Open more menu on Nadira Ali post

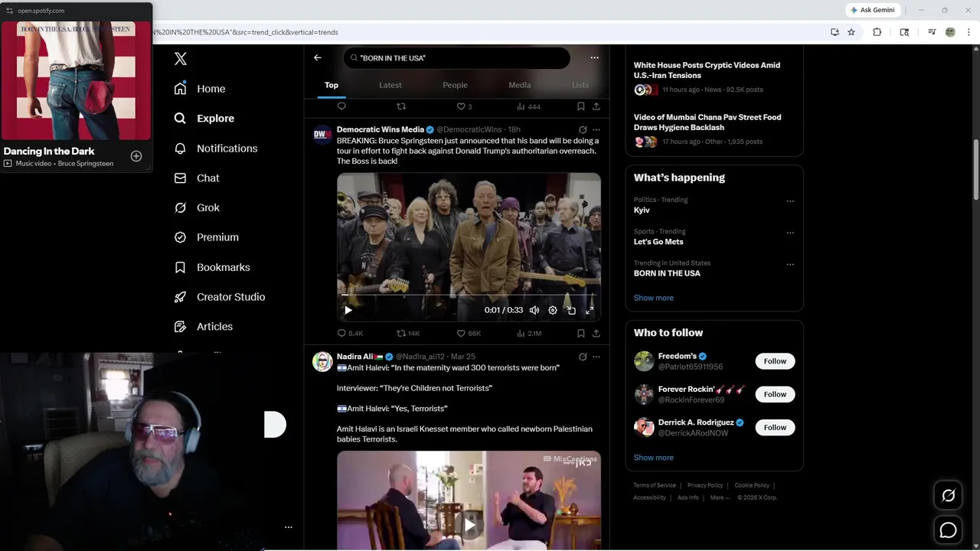596,357
